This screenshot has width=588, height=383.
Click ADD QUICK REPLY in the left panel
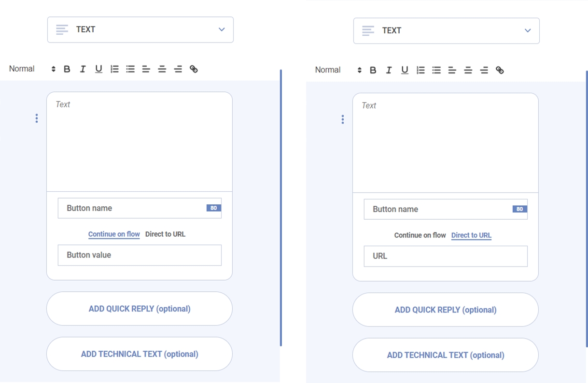140,309
